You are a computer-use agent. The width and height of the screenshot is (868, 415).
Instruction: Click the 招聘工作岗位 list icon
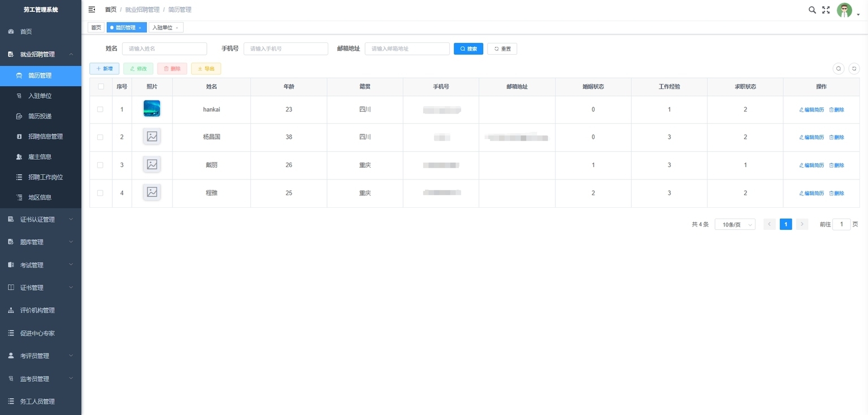(19, 177)
